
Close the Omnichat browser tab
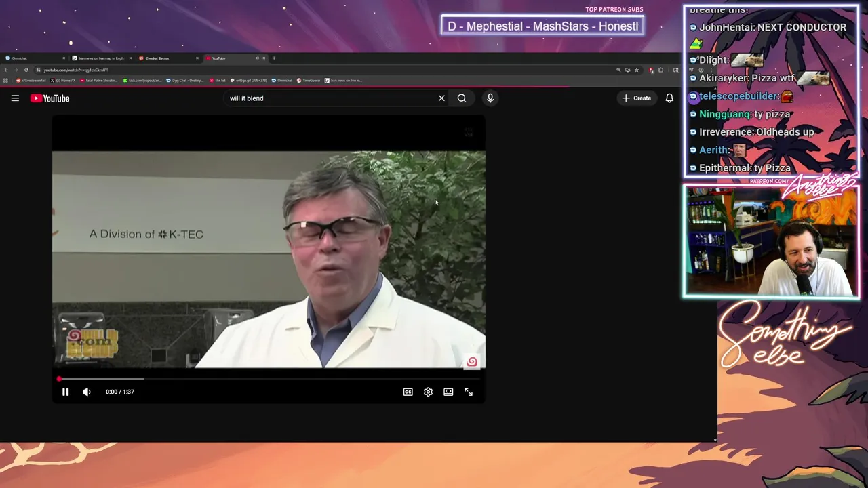(x=64, y=58)
